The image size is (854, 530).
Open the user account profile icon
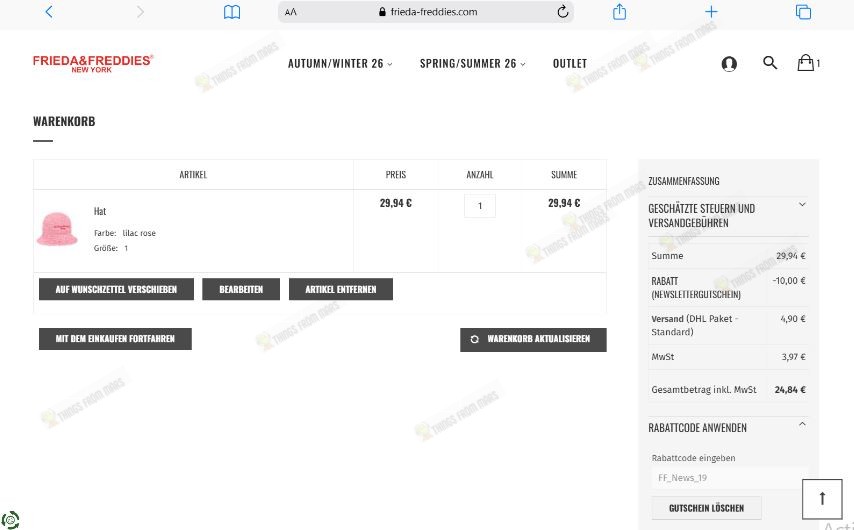point(729,64)
